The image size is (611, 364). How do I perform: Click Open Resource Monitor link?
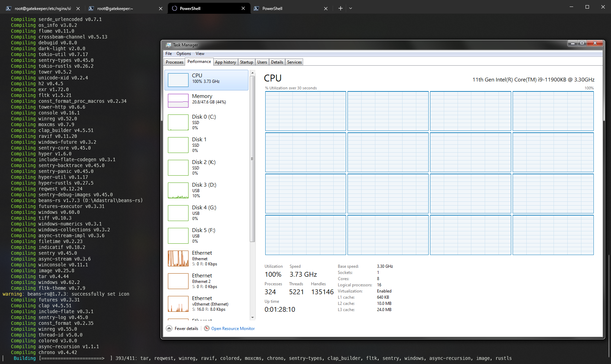tap(233, 329)
